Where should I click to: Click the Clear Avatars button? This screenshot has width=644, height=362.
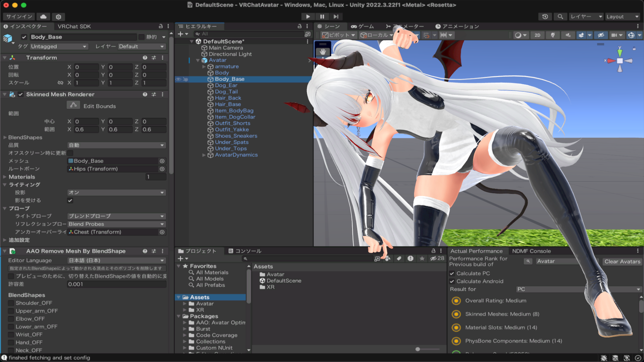(x=622, y=261)
